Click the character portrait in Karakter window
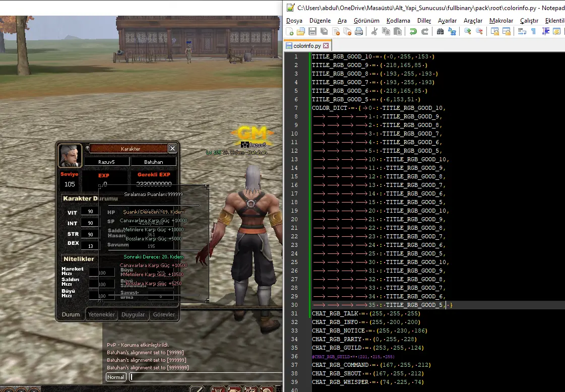 [70, 155]
